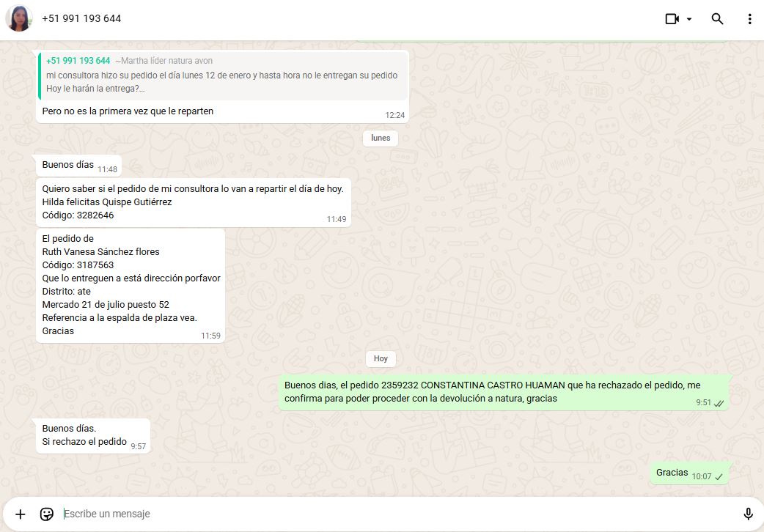Select the 'Si rechazo el pedido' message

pos(84,435)
